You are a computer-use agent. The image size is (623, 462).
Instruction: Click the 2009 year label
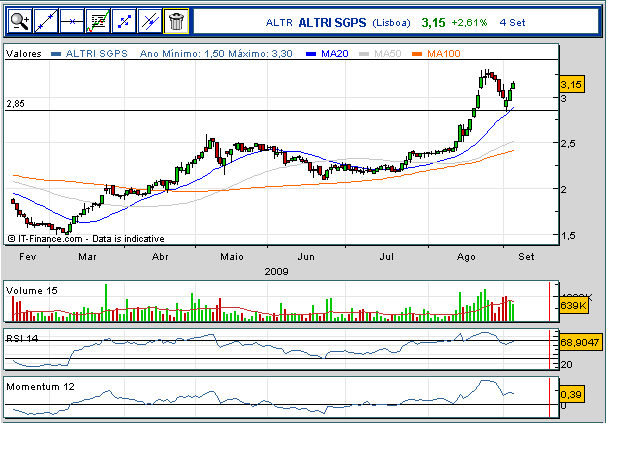277,272
